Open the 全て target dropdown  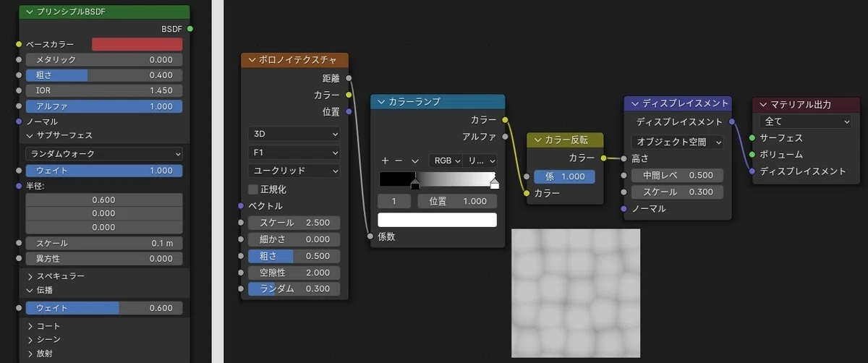[806, 121]
